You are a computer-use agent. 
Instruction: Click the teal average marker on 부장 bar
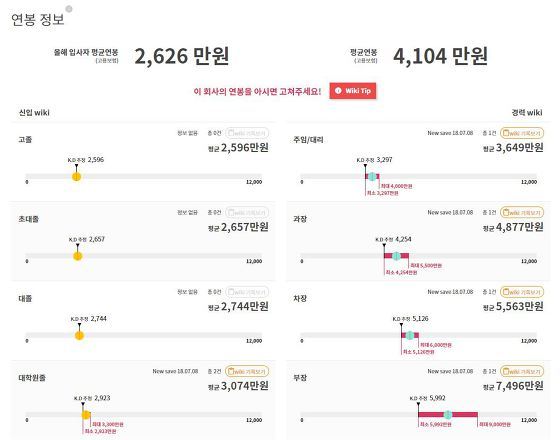point(448,415)
